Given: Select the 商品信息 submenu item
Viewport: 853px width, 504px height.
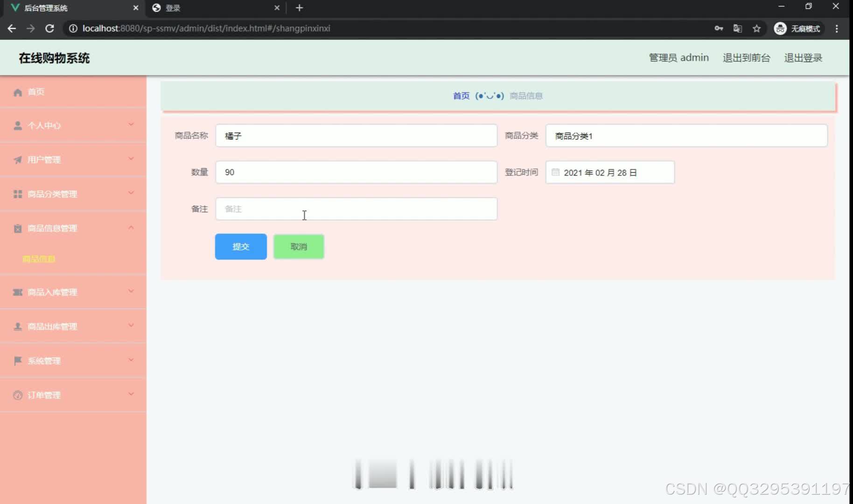Looking at the screenshot, I should (x=39, y=259).
